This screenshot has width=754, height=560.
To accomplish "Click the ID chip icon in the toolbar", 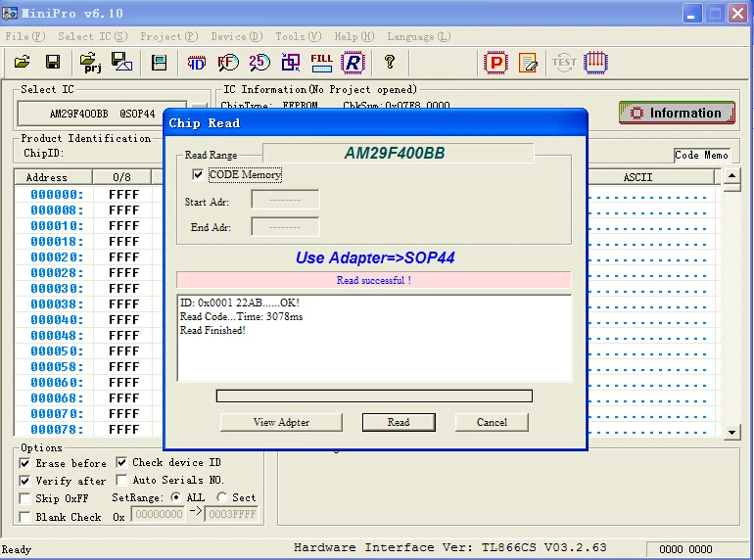I will pos(196,63).
